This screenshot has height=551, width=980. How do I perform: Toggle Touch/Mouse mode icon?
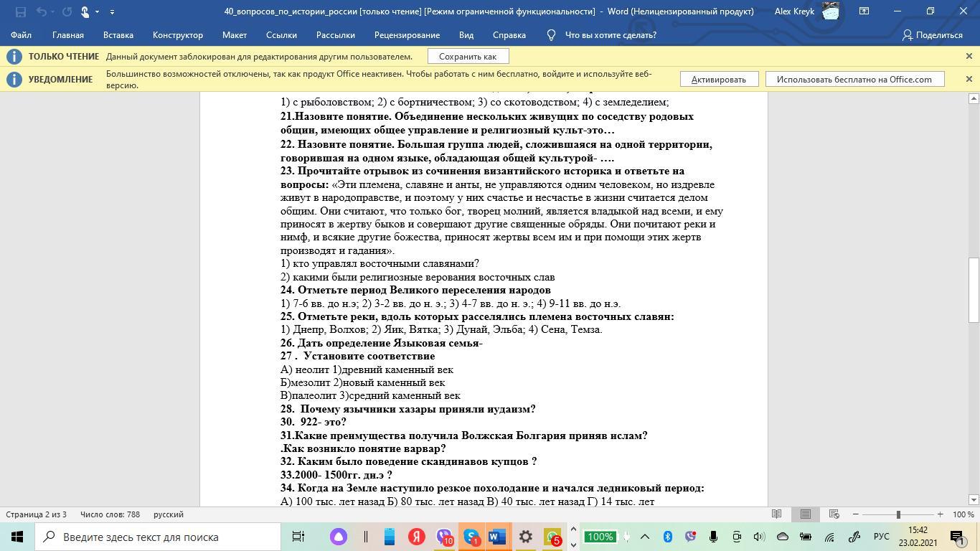pyautogui.click(x=85, y=11)
